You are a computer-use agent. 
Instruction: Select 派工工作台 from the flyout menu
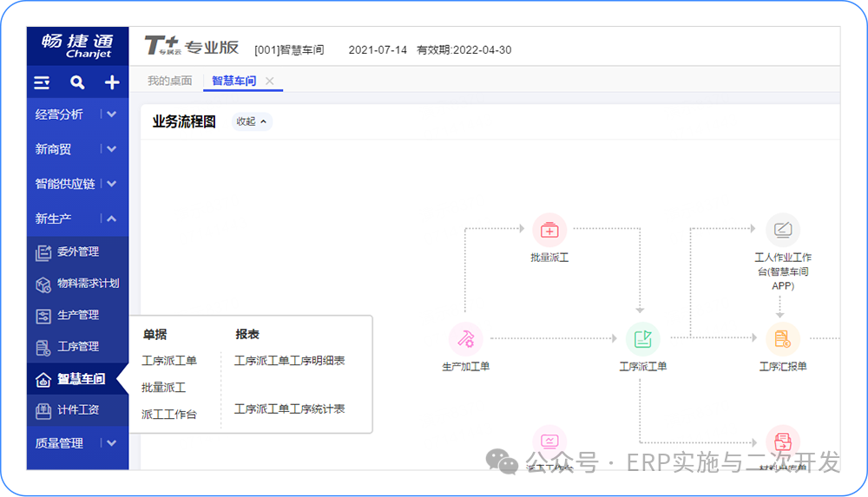[169, 415]
